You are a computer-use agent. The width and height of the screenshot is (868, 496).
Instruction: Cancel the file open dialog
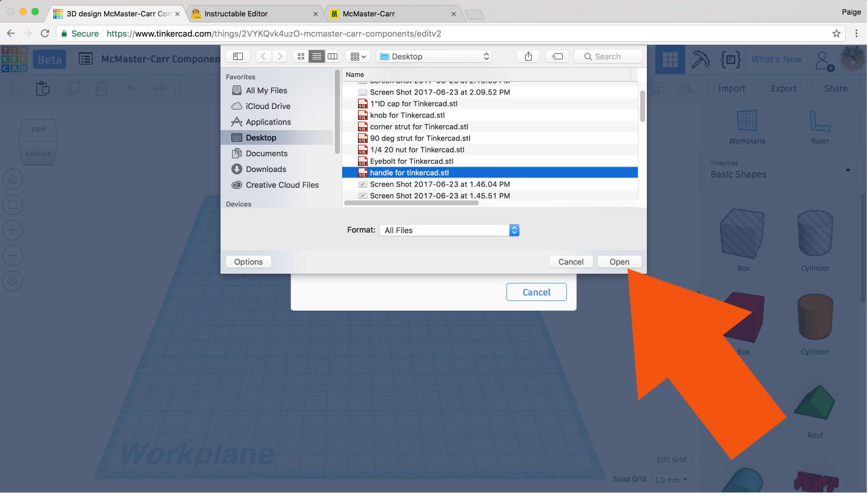coord(571,262)
